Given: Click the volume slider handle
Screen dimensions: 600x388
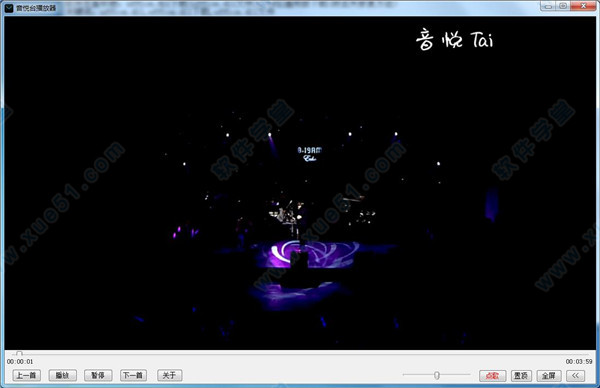Looking at the screenshot, I should click(x=437, y=375).
